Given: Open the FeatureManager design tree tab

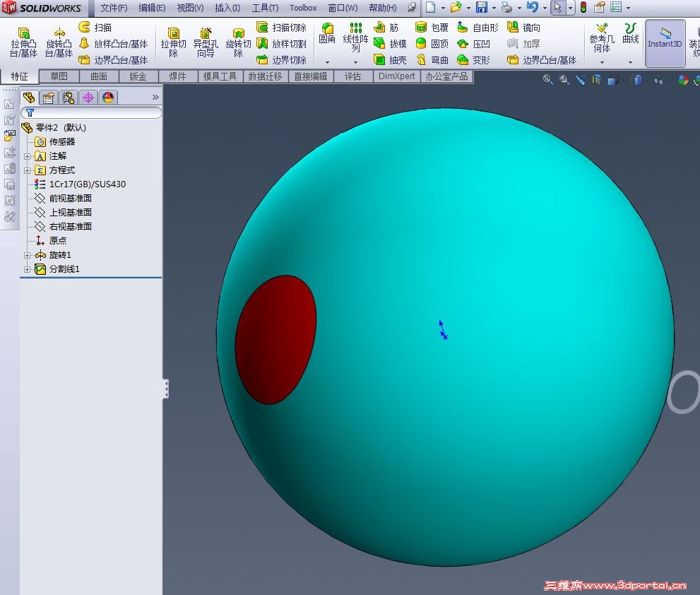Looking at the screenshot, I should (x=29, y=98).
